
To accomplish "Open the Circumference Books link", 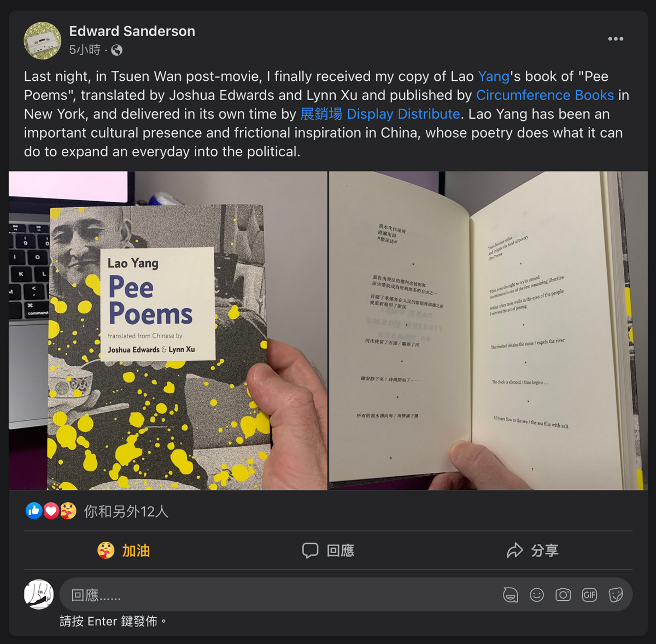I will coord(545,95).
